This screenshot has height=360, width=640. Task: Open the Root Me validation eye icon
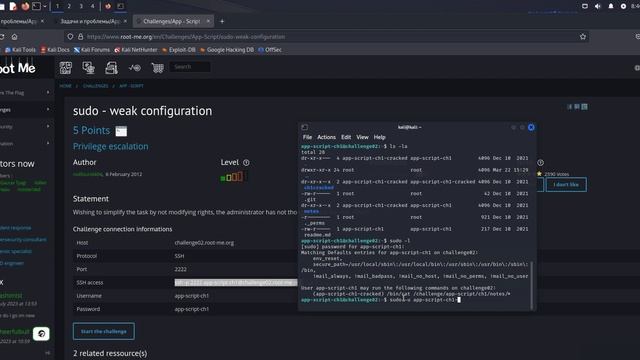(x=135, y=67)
